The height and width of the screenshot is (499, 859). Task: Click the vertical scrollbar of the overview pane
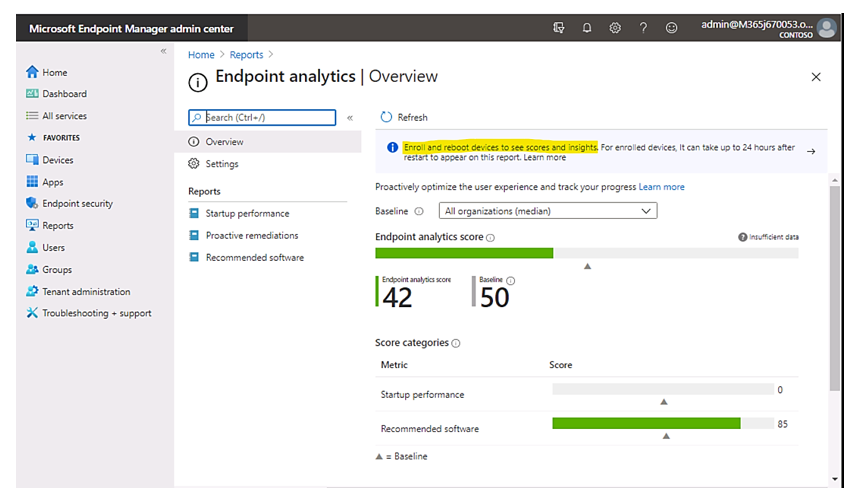coord(834,288)
